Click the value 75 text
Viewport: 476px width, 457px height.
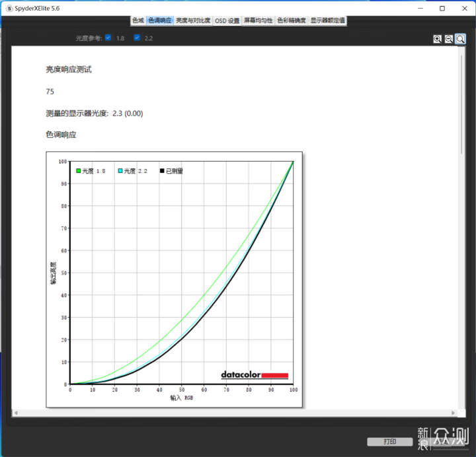(x=50, y=92)
